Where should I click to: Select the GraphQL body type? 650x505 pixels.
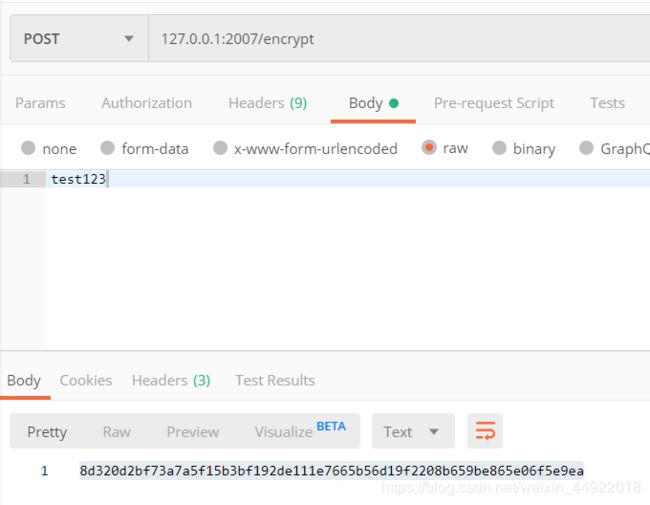[x=614, y=148]
